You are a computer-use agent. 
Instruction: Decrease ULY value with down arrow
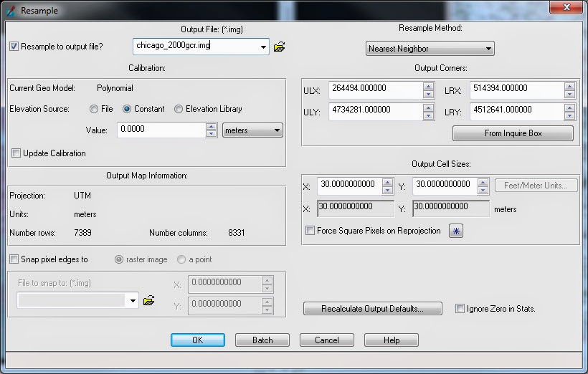pos(428,115)
